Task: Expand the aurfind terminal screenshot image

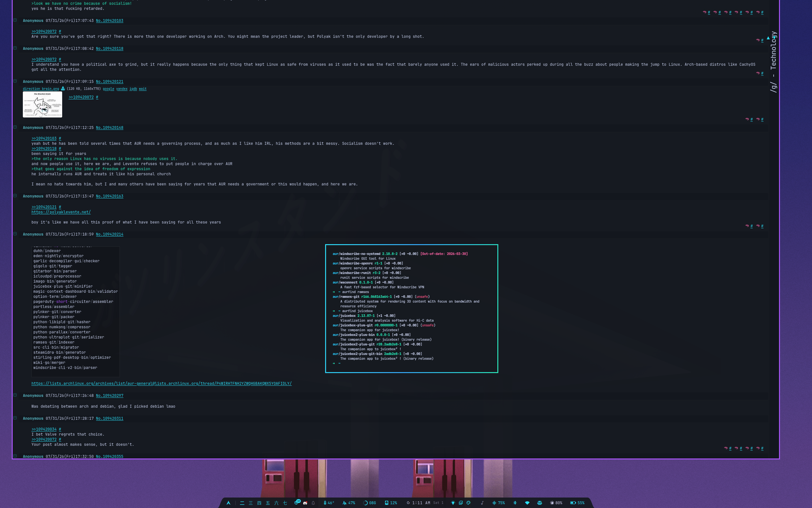Action: pyautogui.click(x=411, y=308)
